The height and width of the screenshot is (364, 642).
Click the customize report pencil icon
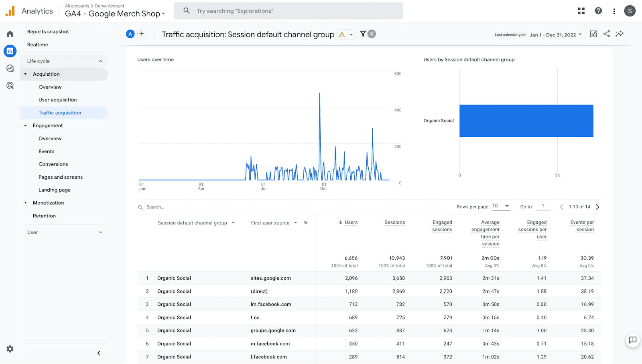coord(593,34)
